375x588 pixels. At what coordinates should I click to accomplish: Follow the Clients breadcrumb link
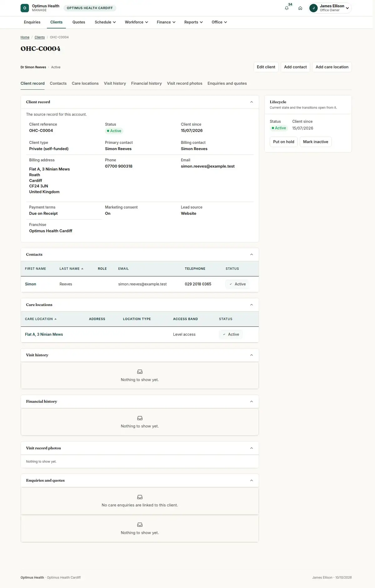[x=40, y=37]
